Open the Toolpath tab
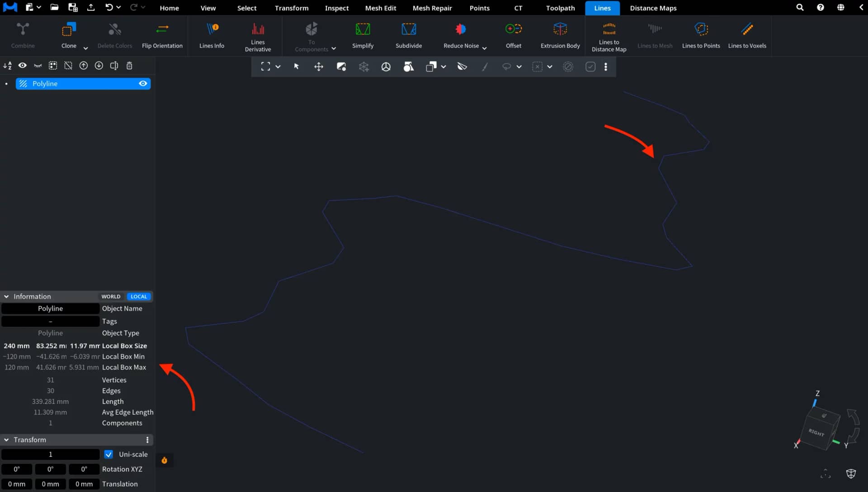This screenshot has width=868, height=492. (x=560, y=8)
